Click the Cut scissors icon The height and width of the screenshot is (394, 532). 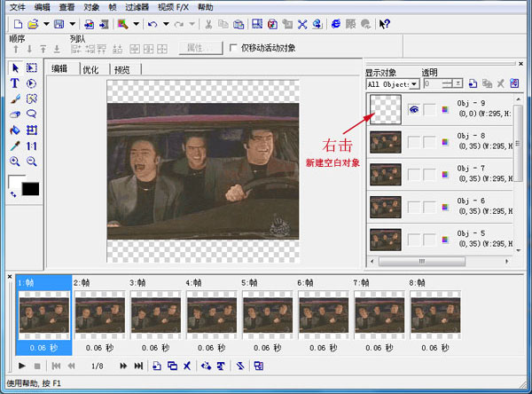(x=208, y=24)
